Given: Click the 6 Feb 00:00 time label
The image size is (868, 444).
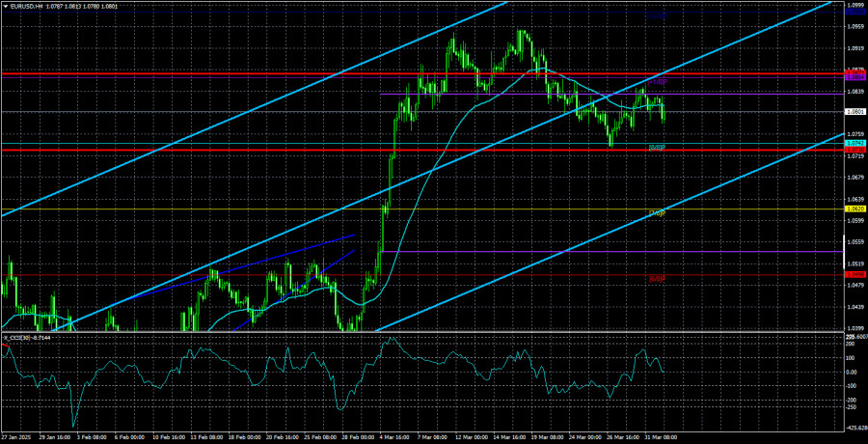Looking at the screenshot, I should click(x=130, y=437).
